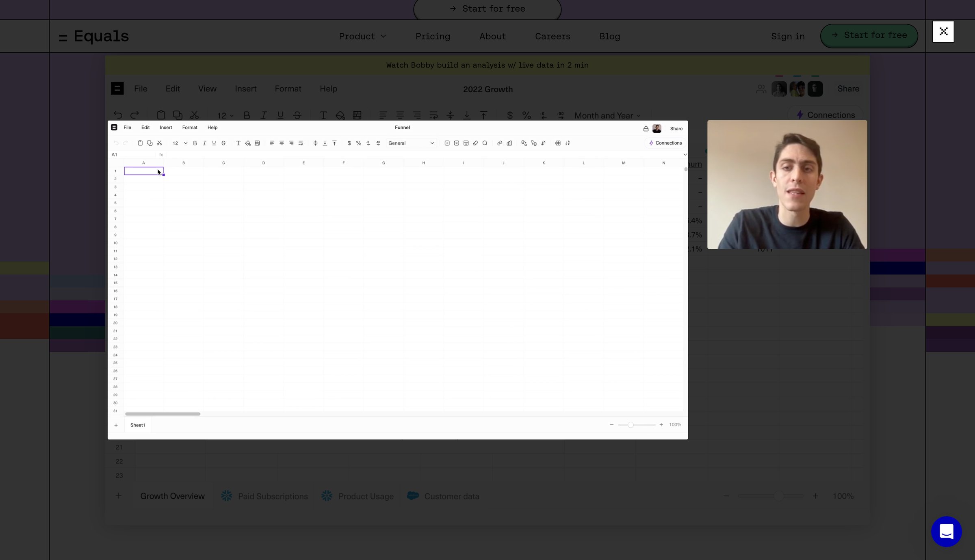Viewport: 975px width, 560px height.
Task: Toggle the lock icon beside Share
Action: click(646, 129)
